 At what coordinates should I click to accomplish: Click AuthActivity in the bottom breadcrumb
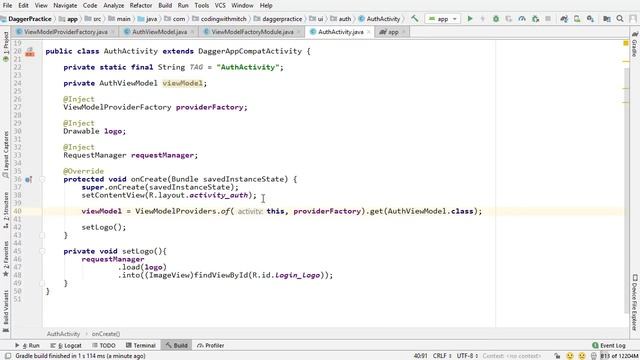63,334
